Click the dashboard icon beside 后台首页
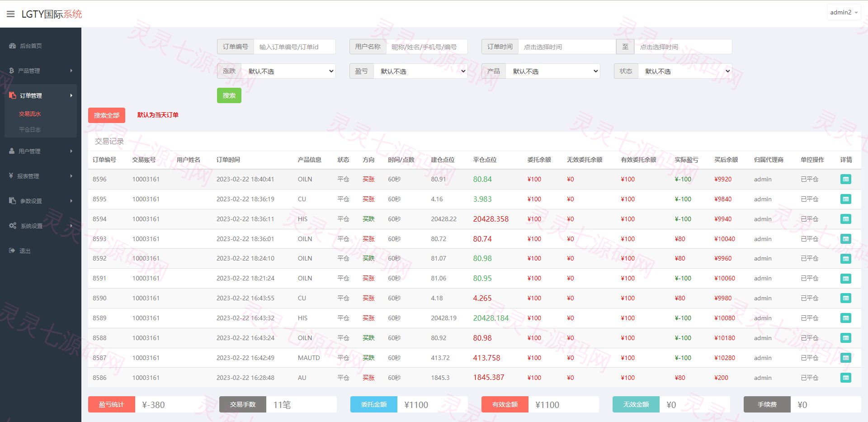 12,46
